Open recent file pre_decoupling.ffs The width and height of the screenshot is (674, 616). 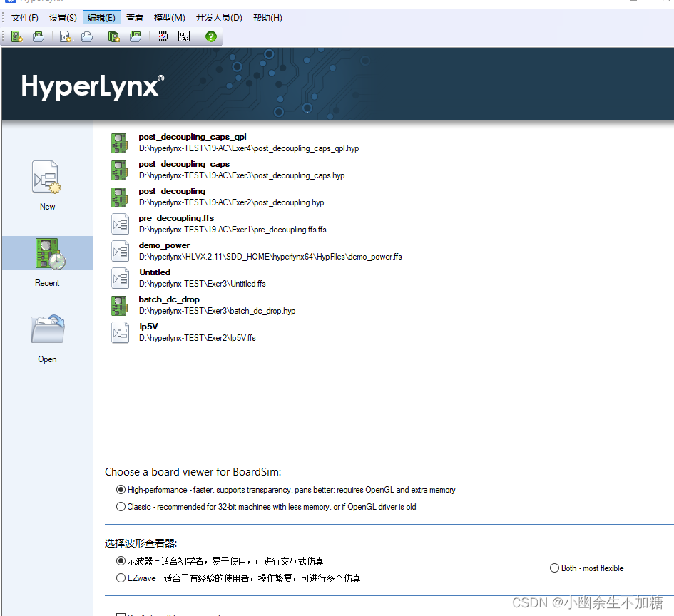pyautogui.click(x=176, y=218)
